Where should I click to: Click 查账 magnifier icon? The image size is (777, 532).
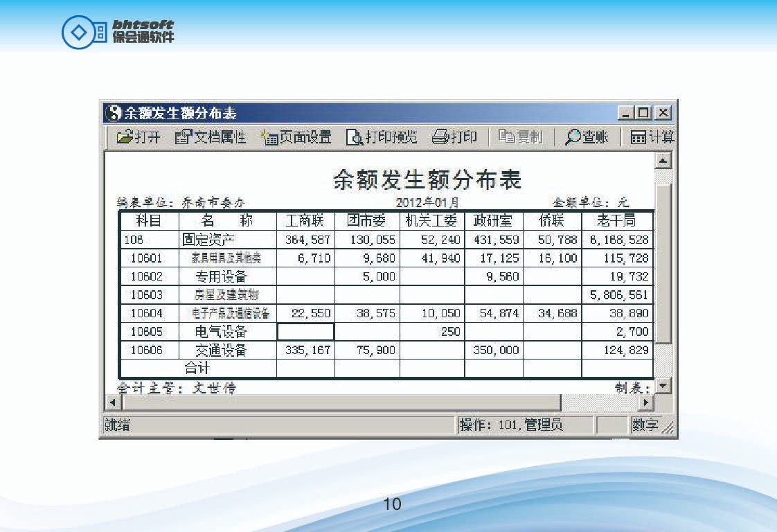click(573, 137)
